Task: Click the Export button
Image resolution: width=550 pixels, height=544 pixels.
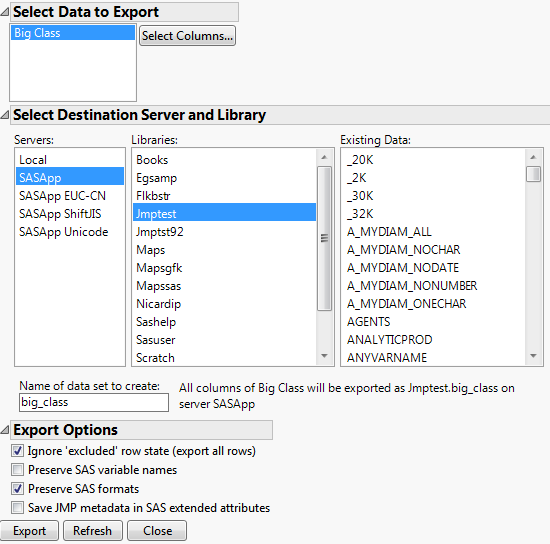Action: (x=29, y=531)
